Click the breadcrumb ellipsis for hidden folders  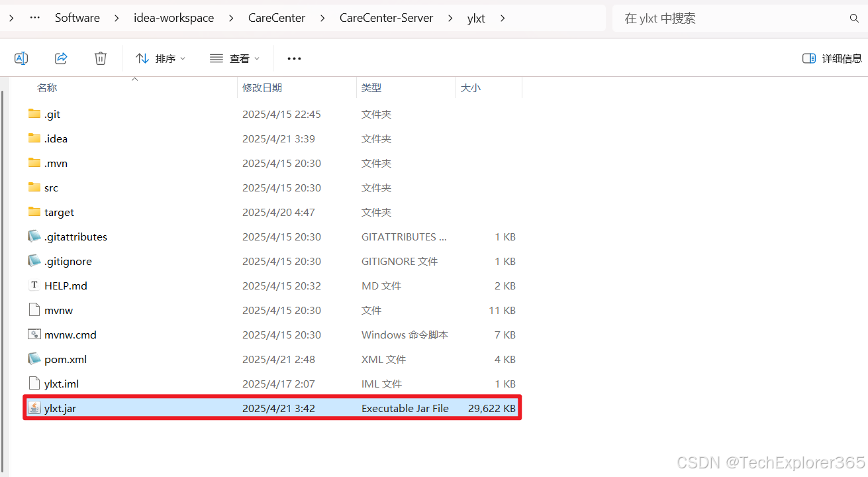click(35, 18)
